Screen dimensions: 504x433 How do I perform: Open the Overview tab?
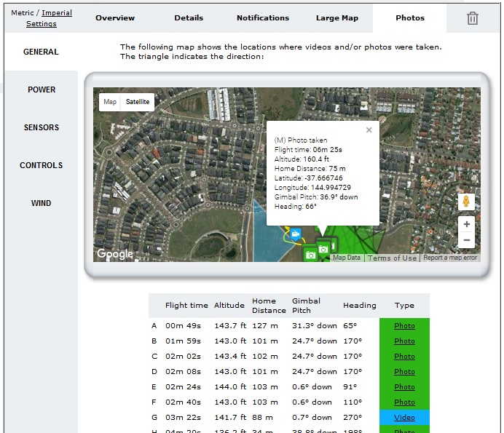(x=115, y=18)
